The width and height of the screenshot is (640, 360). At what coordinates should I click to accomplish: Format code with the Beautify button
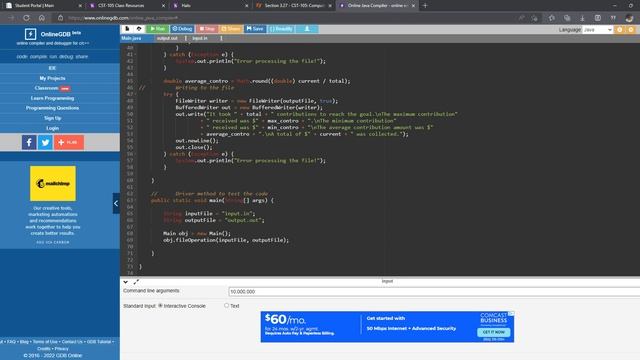(x=281, y=29)
